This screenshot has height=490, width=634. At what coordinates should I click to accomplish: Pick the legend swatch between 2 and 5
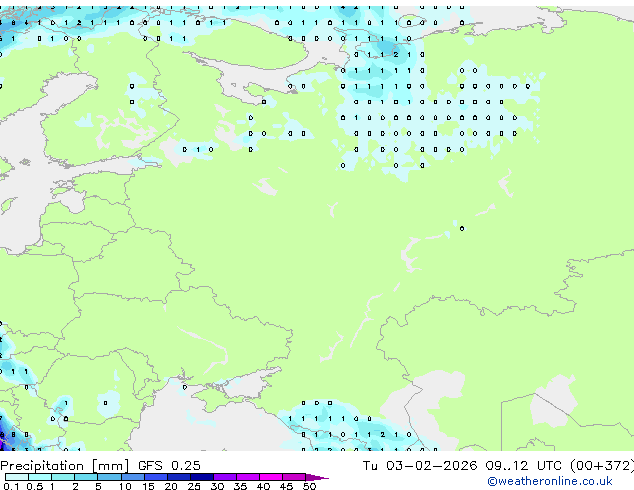(x=86, y=477)
